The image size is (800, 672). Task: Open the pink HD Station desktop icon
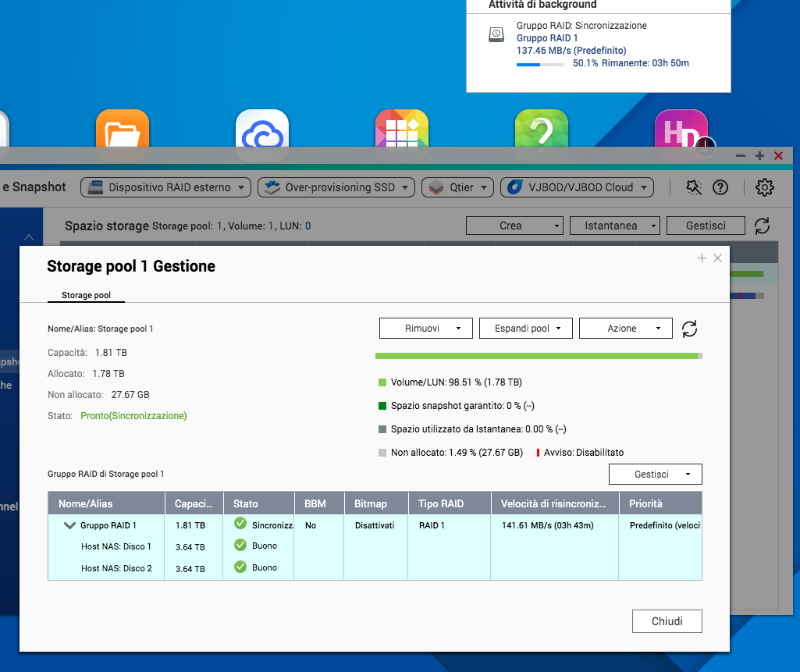(681, 130)
